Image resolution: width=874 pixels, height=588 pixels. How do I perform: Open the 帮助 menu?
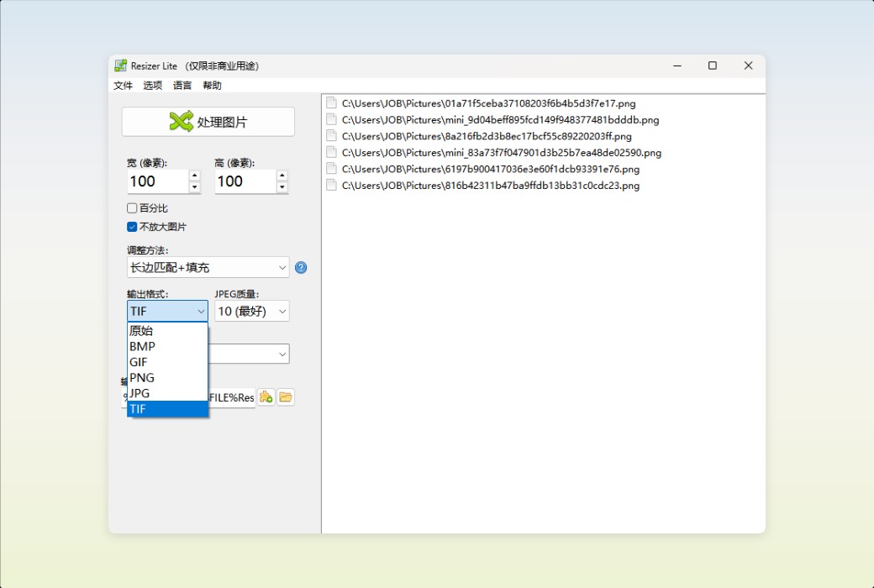click(211, 85)
